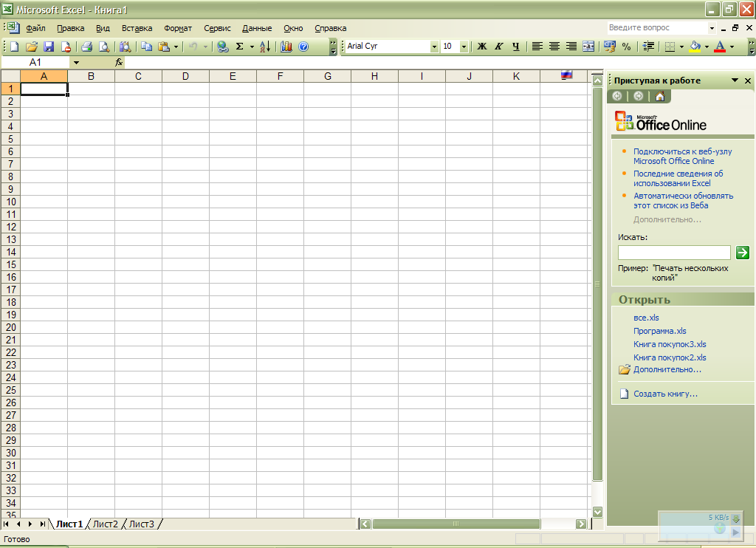Click the Open folder toolbar icon
756x548 pixels.
(31, 47)
